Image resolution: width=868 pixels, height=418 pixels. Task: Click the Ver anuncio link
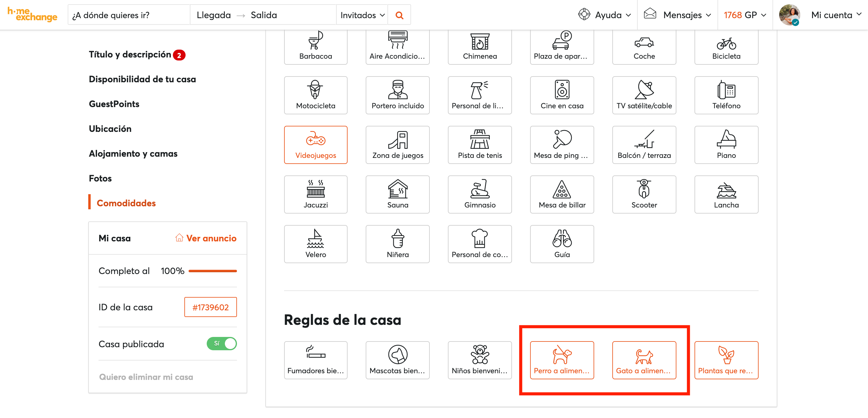[206, 238]
